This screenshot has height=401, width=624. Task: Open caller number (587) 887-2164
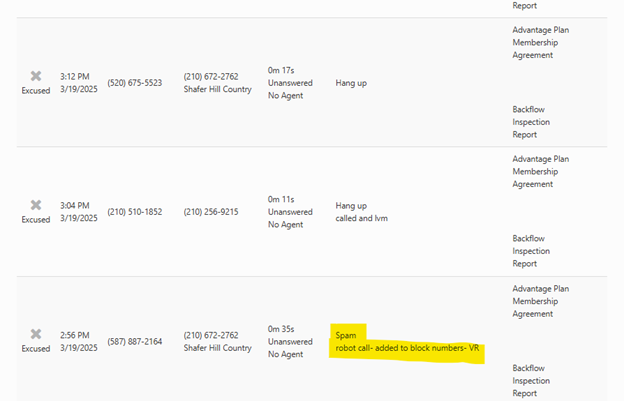tap(135, 341)
